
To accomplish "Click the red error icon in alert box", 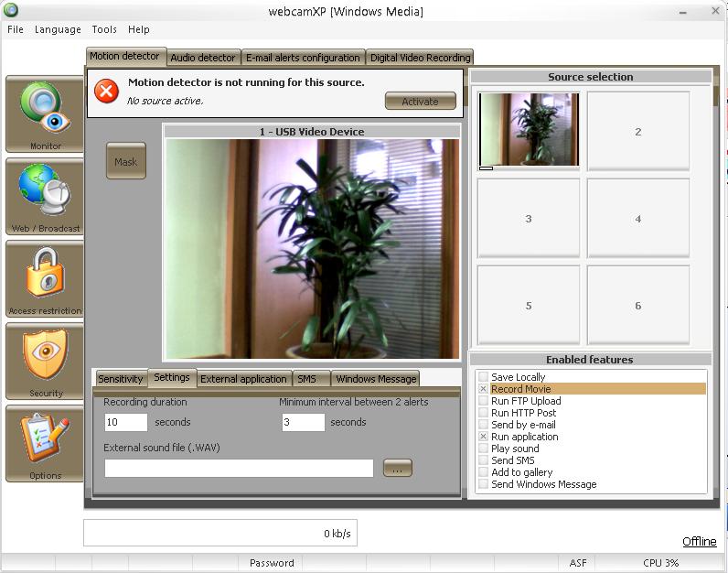I will click(x=106, y=91).
